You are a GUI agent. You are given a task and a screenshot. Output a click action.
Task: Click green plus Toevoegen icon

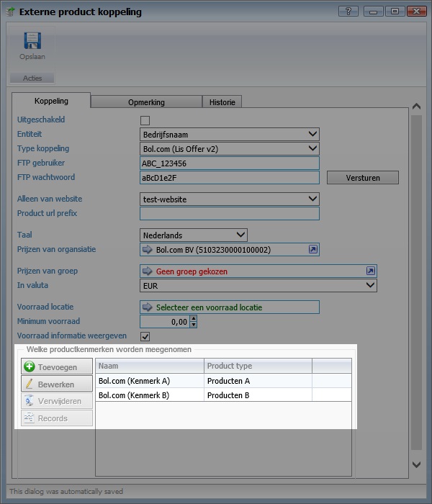coord(30,367)
